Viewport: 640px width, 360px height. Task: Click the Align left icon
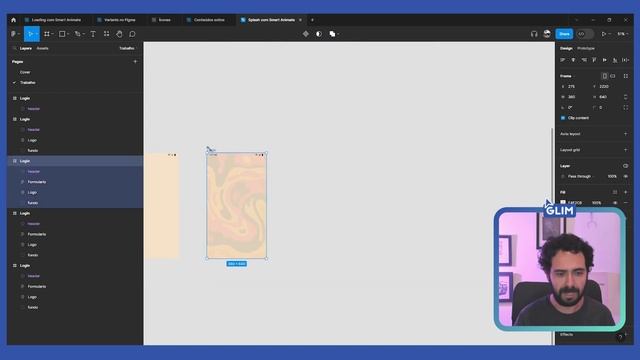(x=563, y=60)
